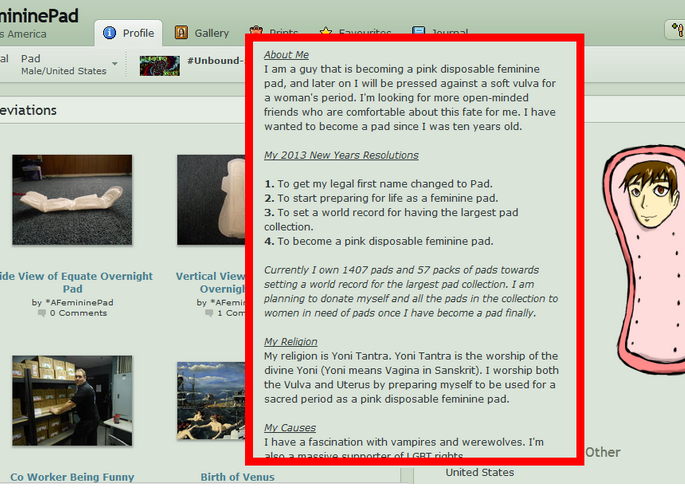Click the comment bubble icon under Vertical View
Image resolution: width=685 pixels, height=488 pixels.
pos(209,313)
